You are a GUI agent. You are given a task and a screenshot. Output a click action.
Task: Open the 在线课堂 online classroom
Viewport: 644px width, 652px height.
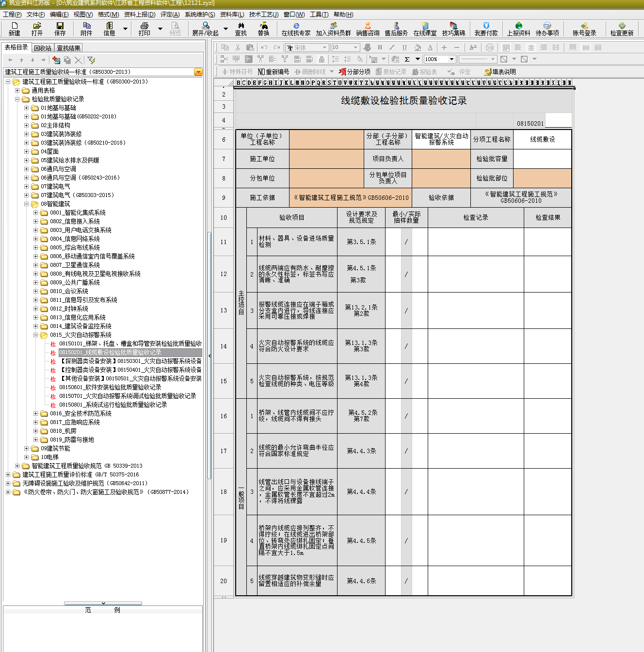pos(425,29)
